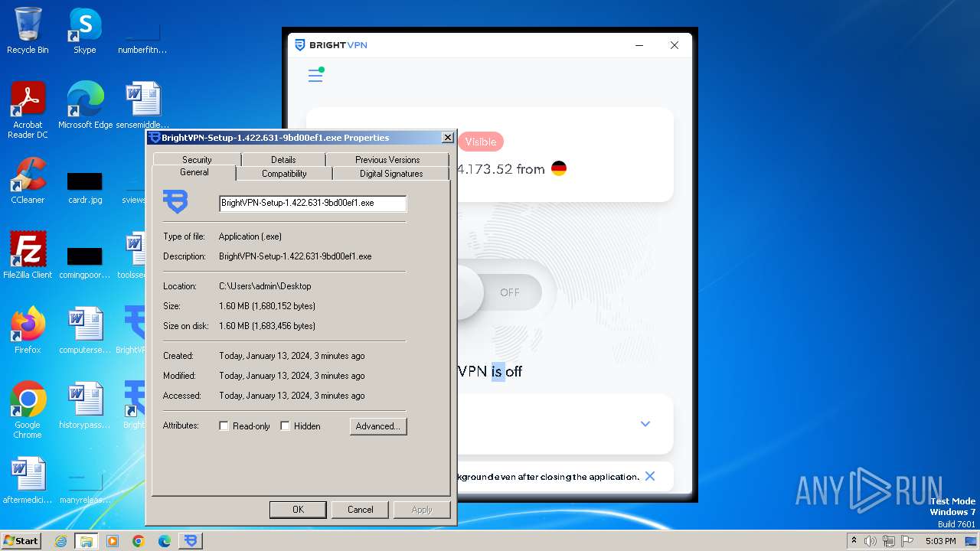Switch to the Details tab
The image size is (980, 551).
[x=283, y=159]
